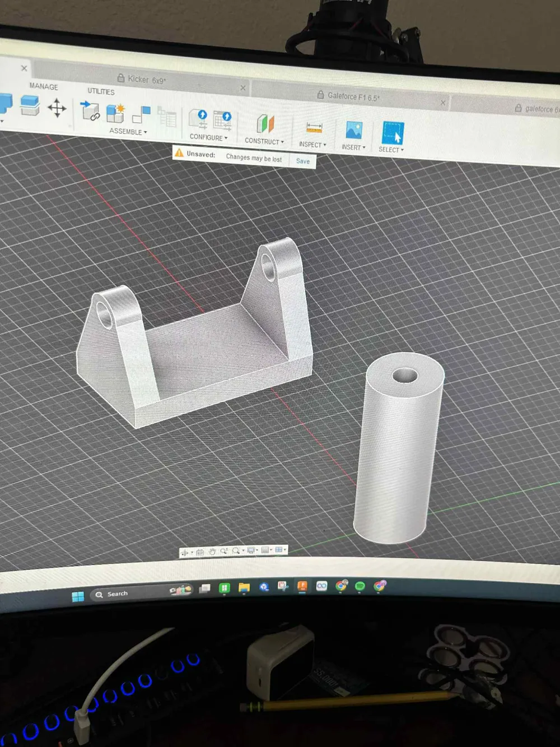The width and height of the screenshot is (560, 747).
Task: Click the warning triangle in Unsaved notice
Action: click(x=179, y=152)
